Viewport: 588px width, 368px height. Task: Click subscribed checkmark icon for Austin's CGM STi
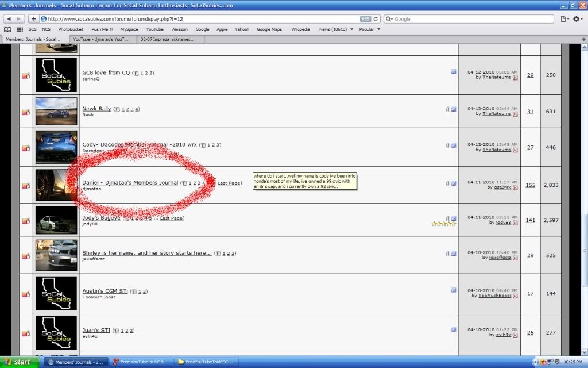point(454,290)
